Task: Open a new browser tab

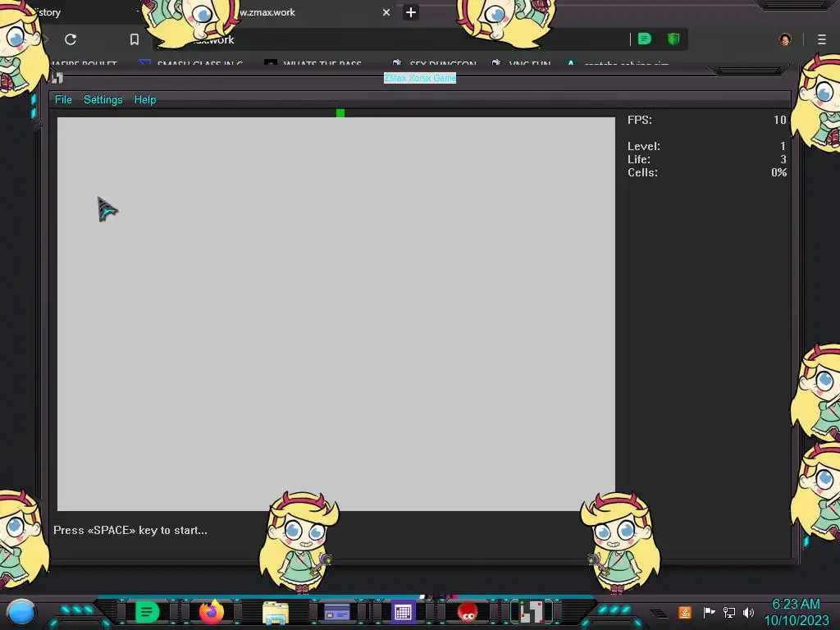Action: click(411, 12)
